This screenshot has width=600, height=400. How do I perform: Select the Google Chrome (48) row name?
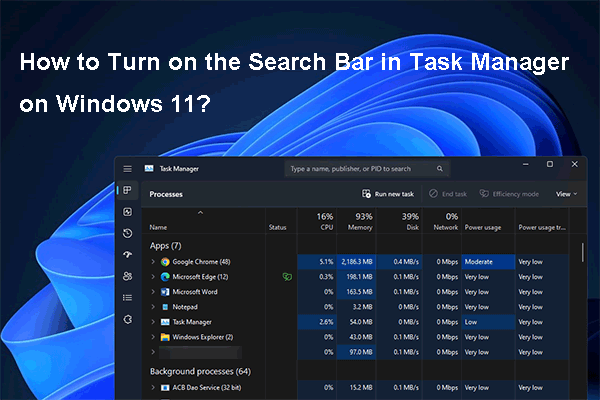[x=201, y=262]
